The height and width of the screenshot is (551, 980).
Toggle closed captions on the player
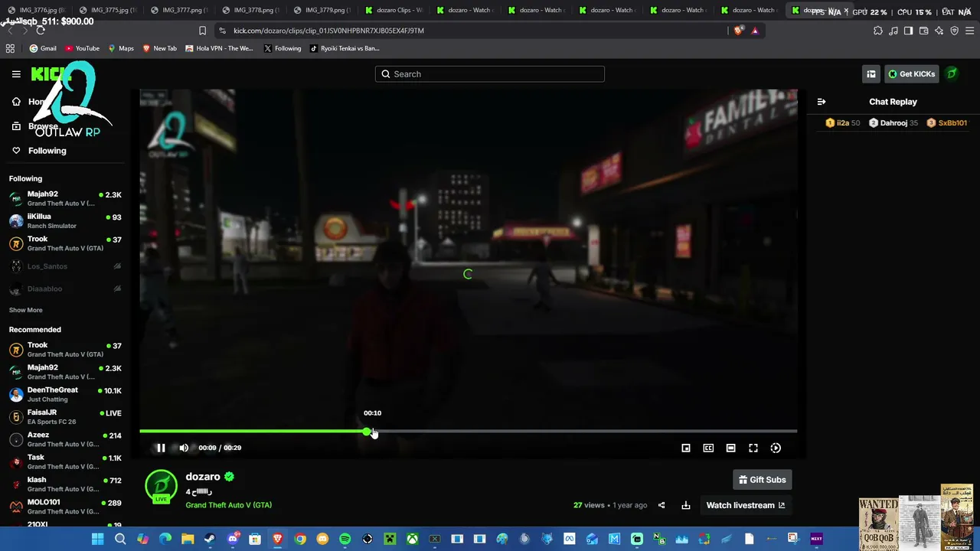point(708,448)
